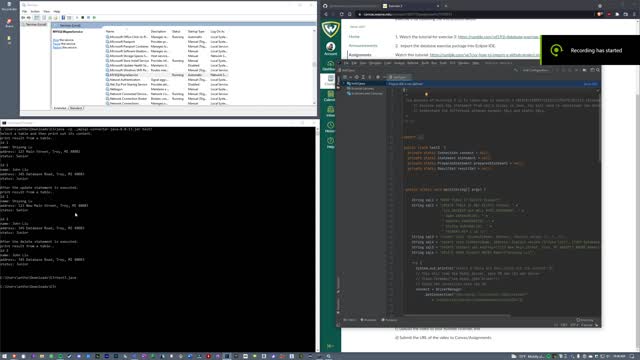Click Forward arrow in Services toolbar
Image resolution: width=640 pixels, height=360 pixels.
click(x=29, y=18)
